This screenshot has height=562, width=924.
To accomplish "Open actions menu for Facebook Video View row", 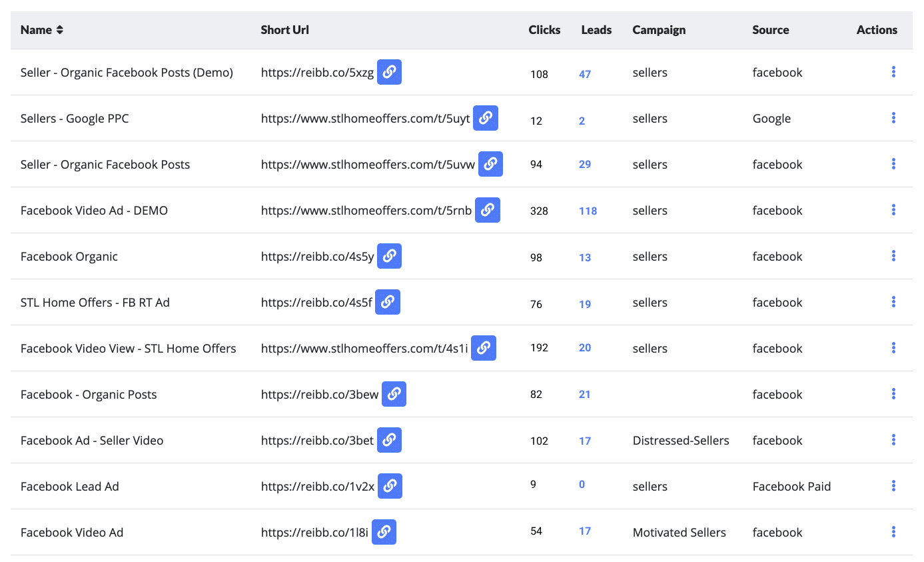I will (893, 348).
